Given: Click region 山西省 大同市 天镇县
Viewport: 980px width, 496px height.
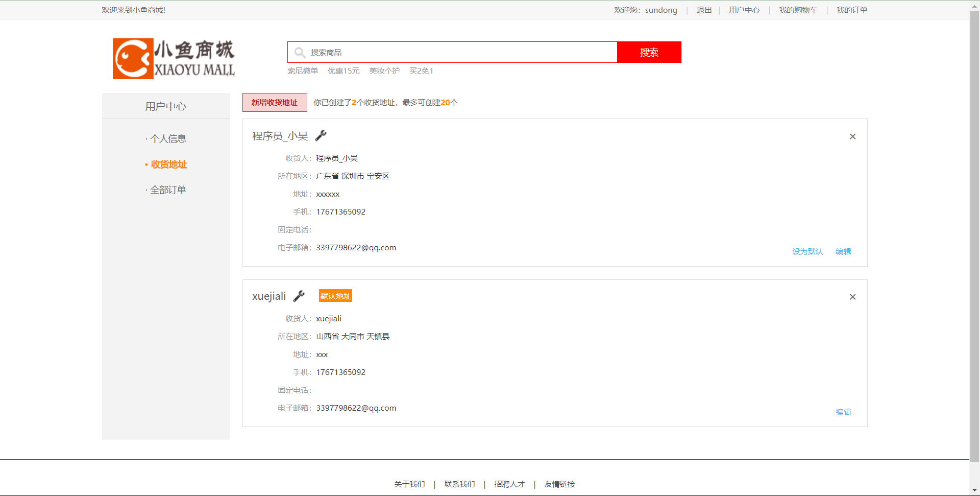Looking at the screenshot, I should [x=353, y=336].
